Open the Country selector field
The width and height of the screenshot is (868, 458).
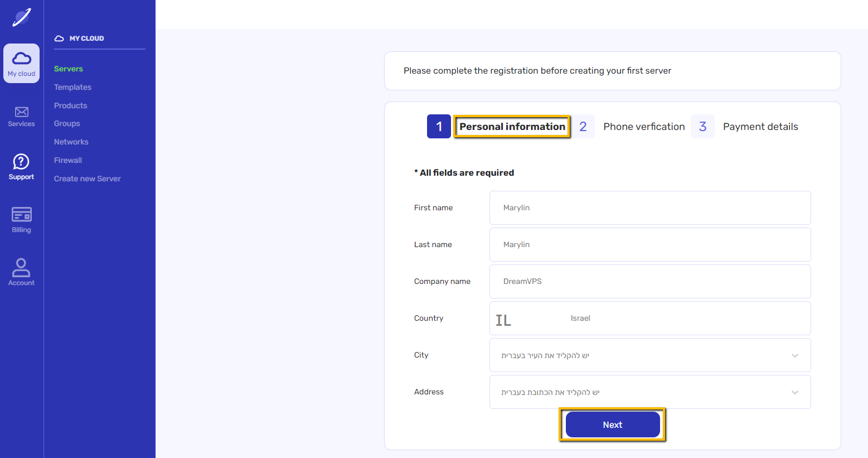[650, 318]
